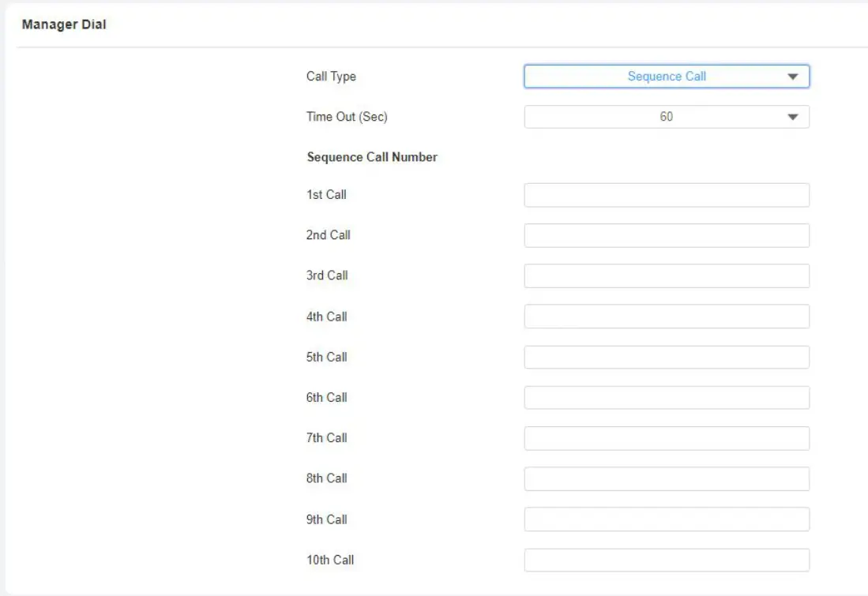Click the 1st Call label text
The height and width of the screenshot is (596, 868).
point(326,194)
